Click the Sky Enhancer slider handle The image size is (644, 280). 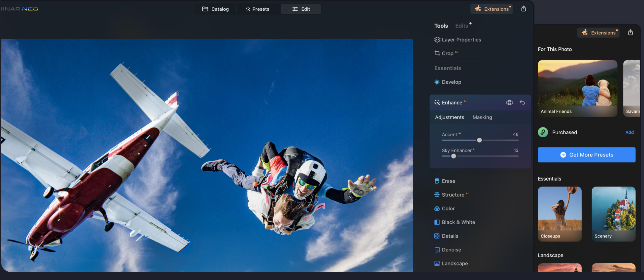[453, 156]
